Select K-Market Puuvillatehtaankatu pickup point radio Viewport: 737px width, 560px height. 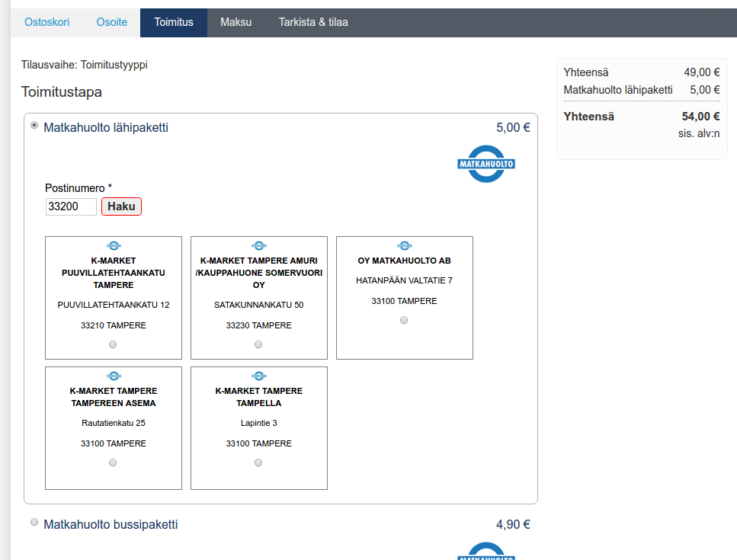[113, 344]
